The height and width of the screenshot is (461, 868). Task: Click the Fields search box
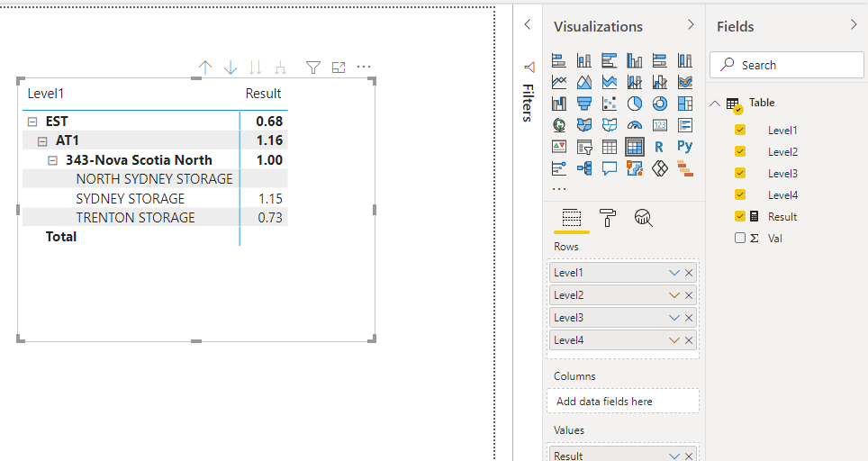[x=787, y=66]
